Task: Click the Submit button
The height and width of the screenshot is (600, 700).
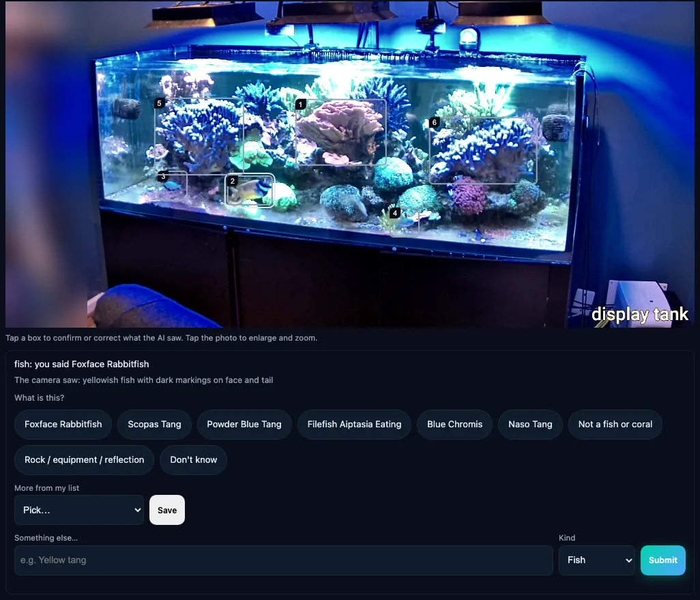Action: pyautogui.click(x=663, y=560)
